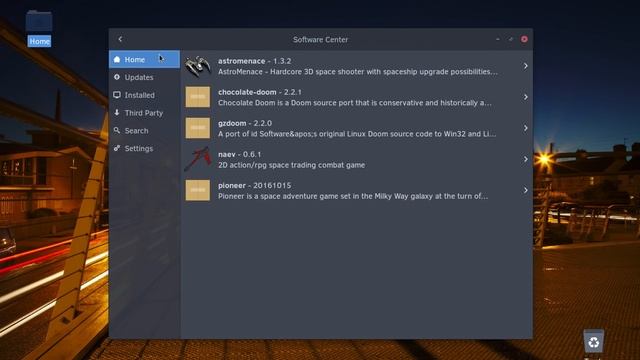Screen dimensions: 640x360
Task: Select the naev - 0.6.1 title
Action: coord(240,154)
